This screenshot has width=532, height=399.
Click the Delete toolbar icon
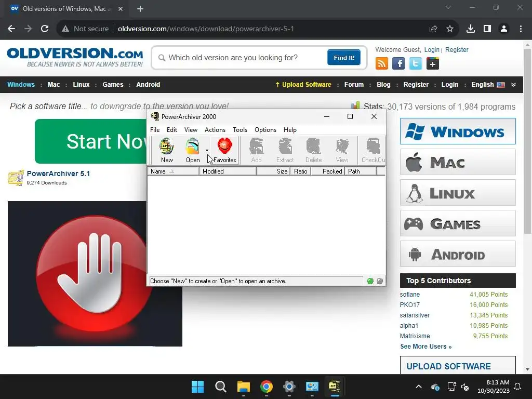[x=313, y=150]
